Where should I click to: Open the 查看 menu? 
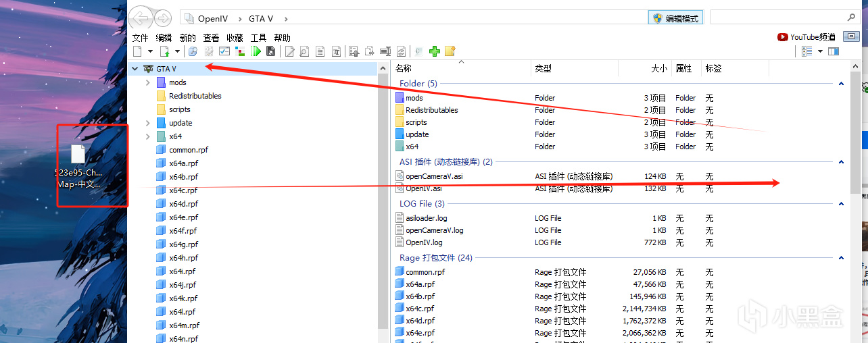pyautogui.click(x=211, y=38)
